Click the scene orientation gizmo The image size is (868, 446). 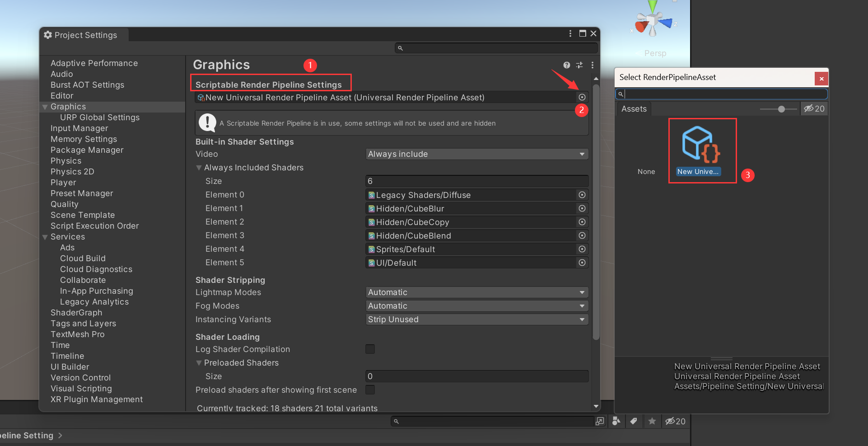coord(653,19)
